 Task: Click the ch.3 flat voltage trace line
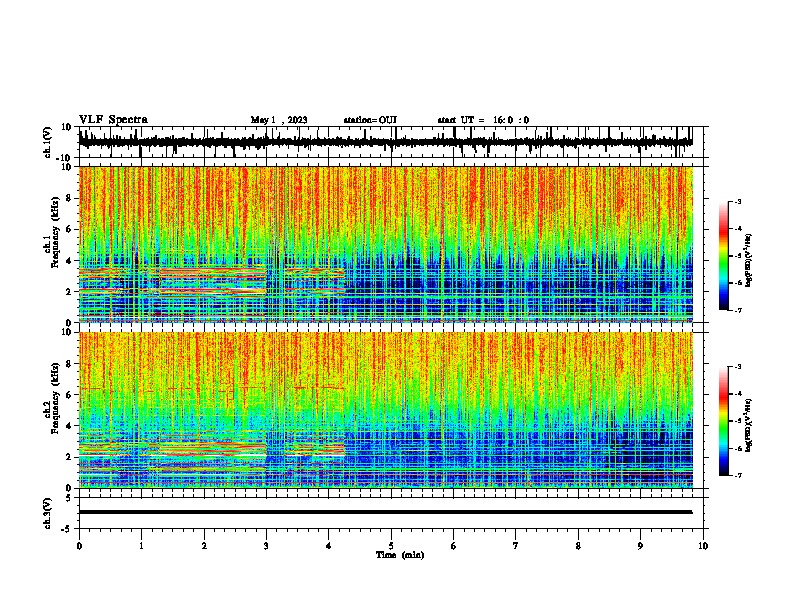(385, 512)
